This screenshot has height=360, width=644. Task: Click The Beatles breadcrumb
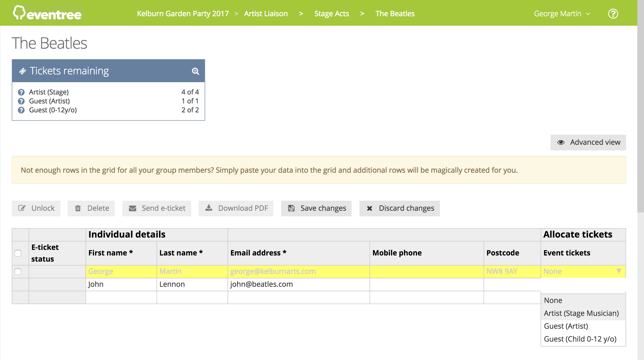[x=395, y=14]
